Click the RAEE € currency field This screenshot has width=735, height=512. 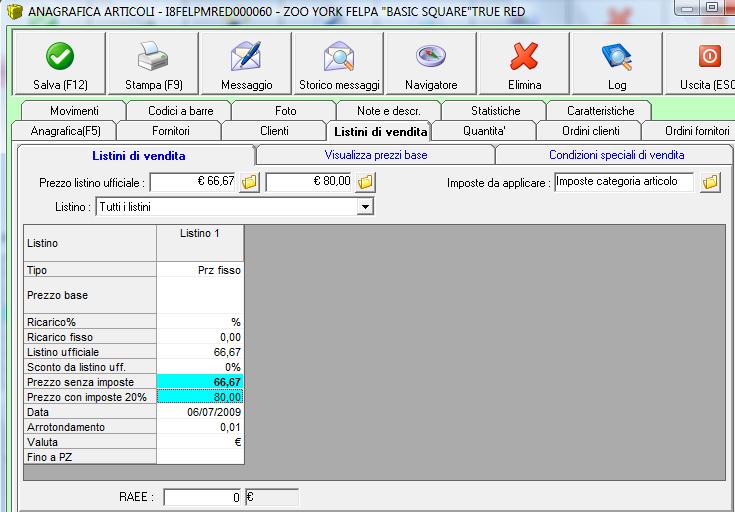pos(271,497)
